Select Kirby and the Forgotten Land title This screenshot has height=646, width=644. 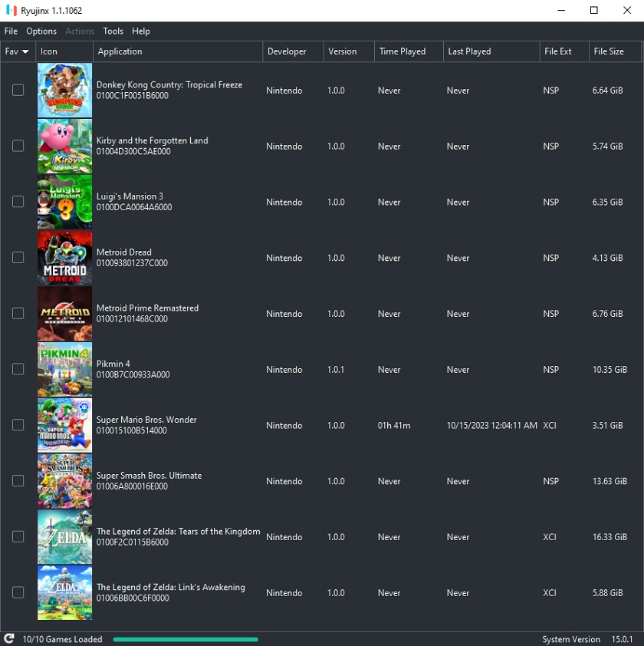[152, 140]
